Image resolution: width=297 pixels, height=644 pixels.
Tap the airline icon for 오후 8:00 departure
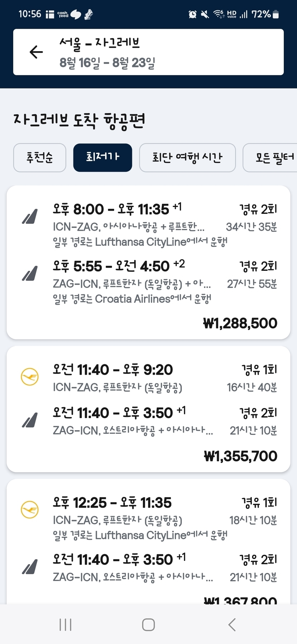click(30, 216)
